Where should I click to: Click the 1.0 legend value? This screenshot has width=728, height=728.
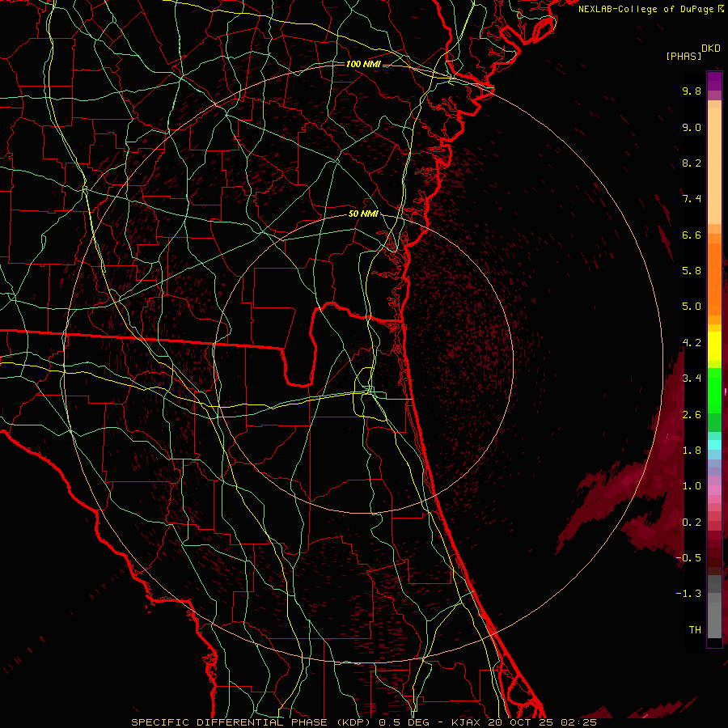pos(692,486)
